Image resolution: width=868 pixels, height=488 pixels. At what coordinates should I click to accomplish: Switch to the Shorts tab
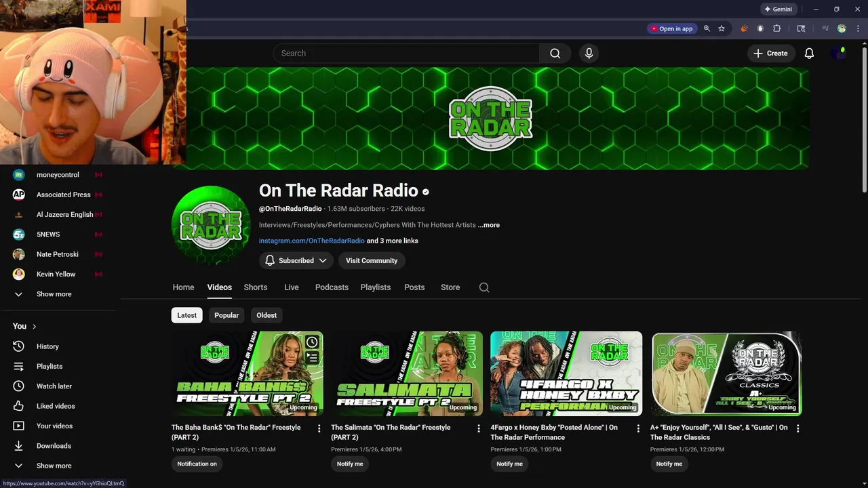pyautogui.click(x=256, y=287)
